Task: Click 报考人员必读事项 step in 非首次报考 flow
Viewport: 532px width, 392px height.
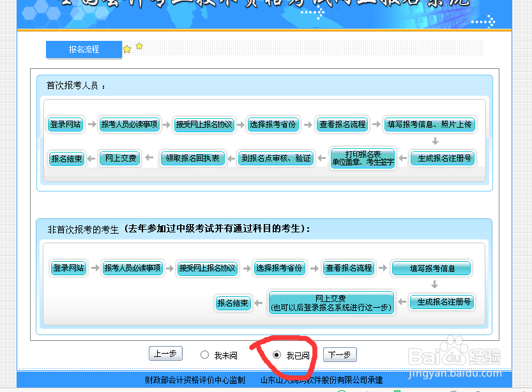Action: tap(133, 268)
